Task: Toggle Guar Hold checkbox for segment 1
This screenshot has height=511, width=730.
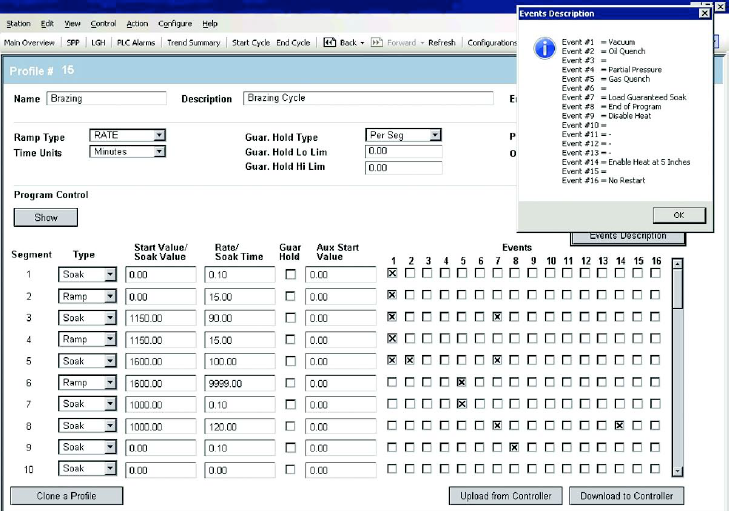Action: (290, 274)
